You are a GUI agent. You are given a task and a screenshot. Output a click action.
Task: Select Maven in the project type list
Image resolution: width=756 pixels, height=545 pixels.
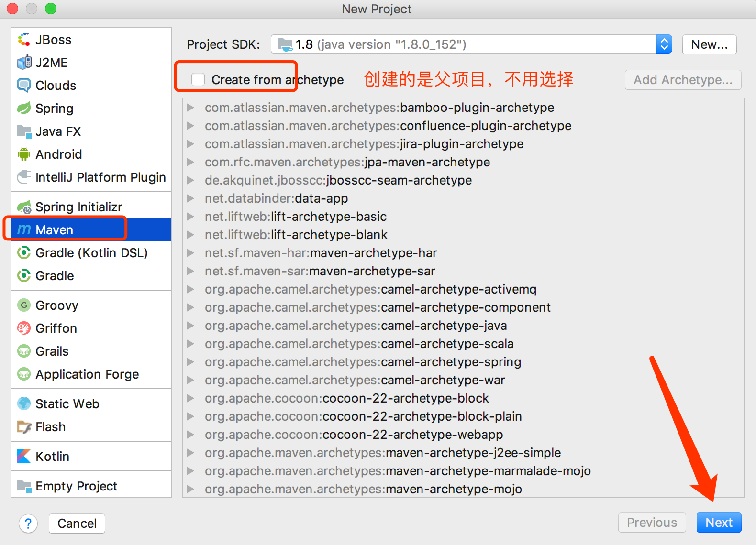point(91,230)
